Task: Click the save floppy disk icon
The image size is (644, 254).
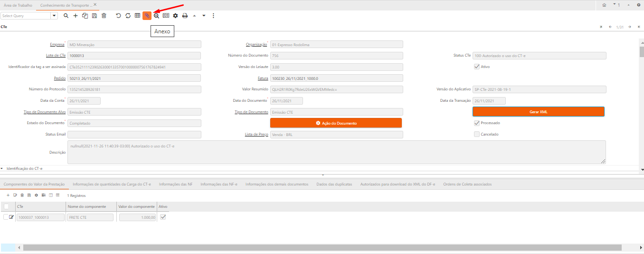Action: pos(95,16)
